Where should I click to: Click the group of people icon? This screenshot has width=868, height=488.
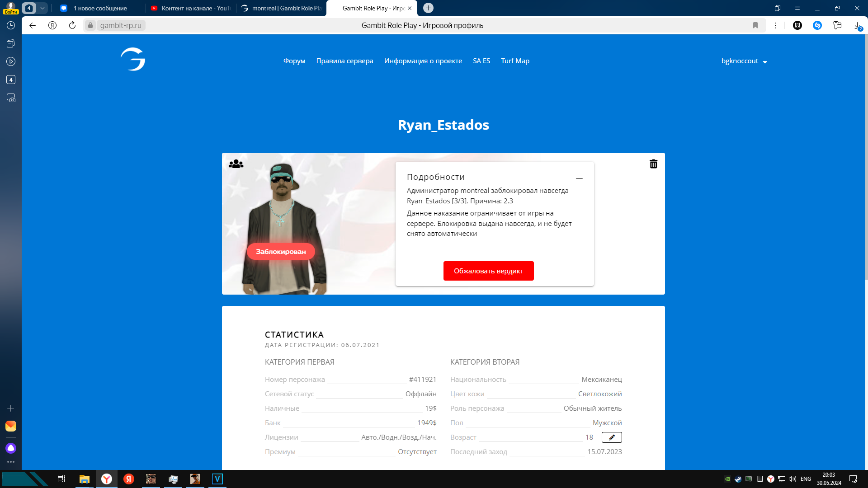point(236,164)
